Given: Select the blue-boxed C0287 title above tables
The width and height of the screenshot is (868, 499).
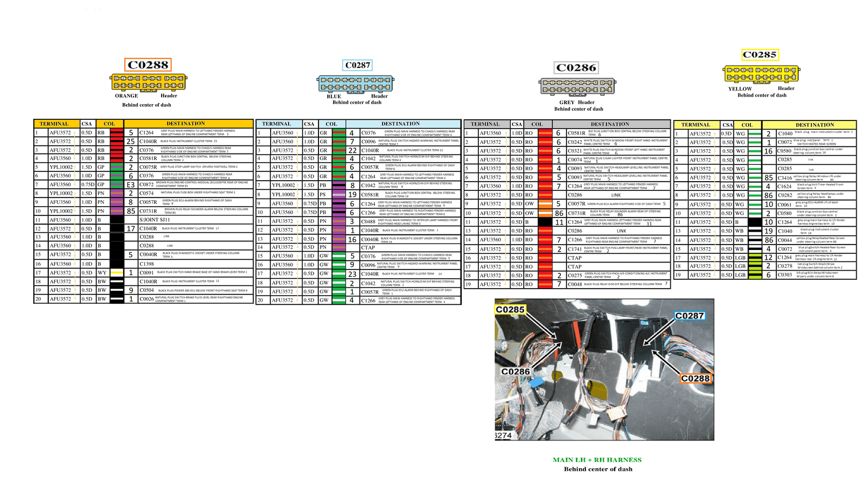Looking at the screenshot, I should (358, 66).
